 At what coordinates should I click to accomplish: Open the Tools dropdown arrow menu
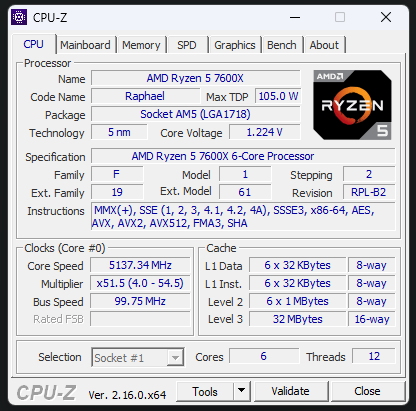point(242,390)
